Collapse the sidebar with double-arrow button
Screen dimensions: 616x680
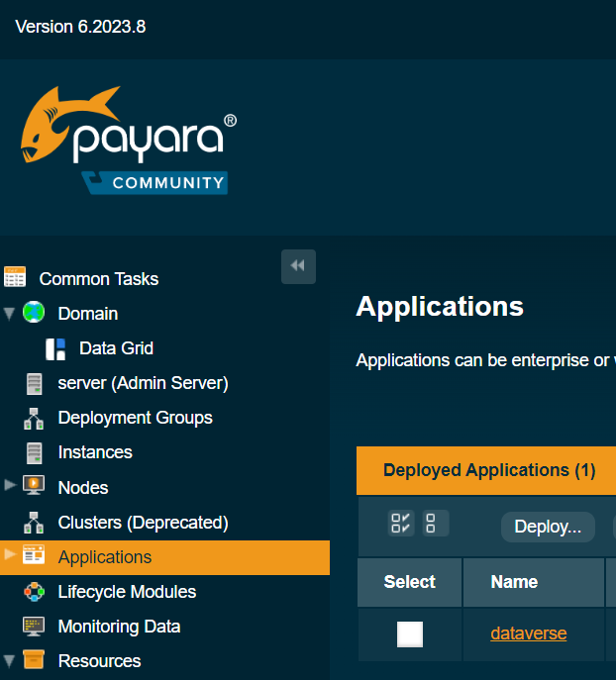[x=298, y=266]
